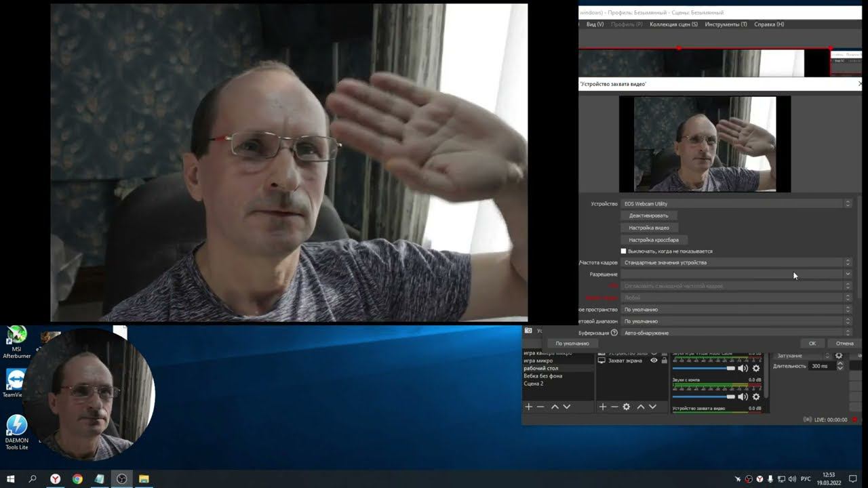Open File Explorer from the taskbar
This screenshot has height=488, width=868.
[x=144, y=479]
